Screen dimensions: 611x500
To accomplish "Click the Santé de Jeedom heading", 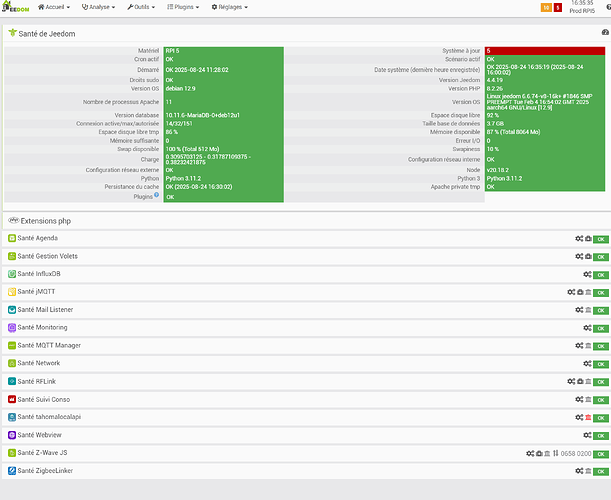I will point(47,34).
